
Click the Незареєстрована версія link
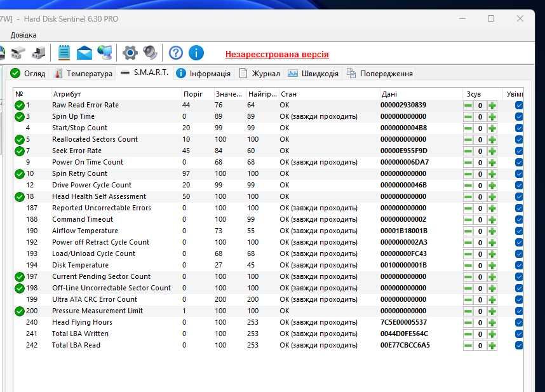(277, 54)
